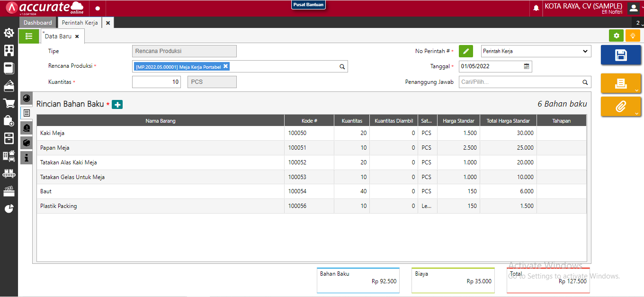The image size is (644, 297).
Task: Click the Kuantitas input field
Action: (156, 82)
